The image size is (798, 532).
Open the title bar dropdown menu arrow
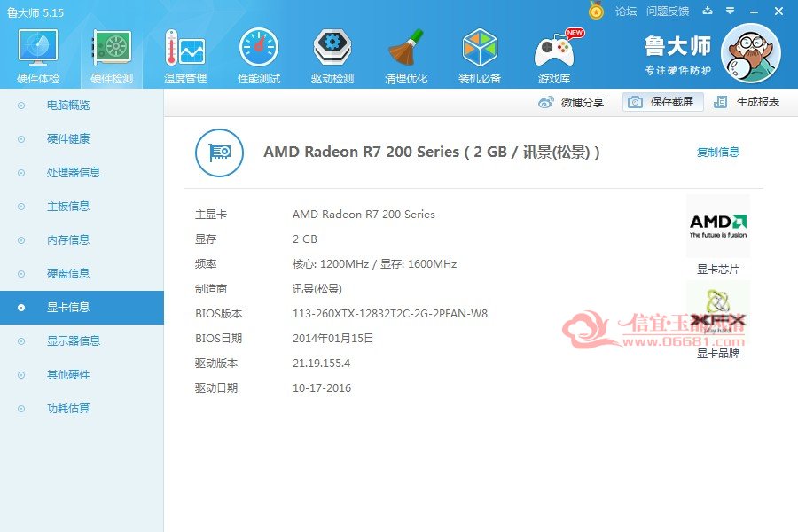(x=731, y=11)
